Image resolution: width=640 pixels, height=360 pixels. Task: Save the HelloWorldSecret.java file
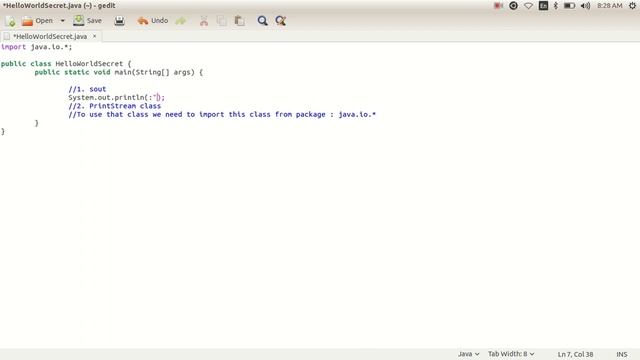[87, 21]
